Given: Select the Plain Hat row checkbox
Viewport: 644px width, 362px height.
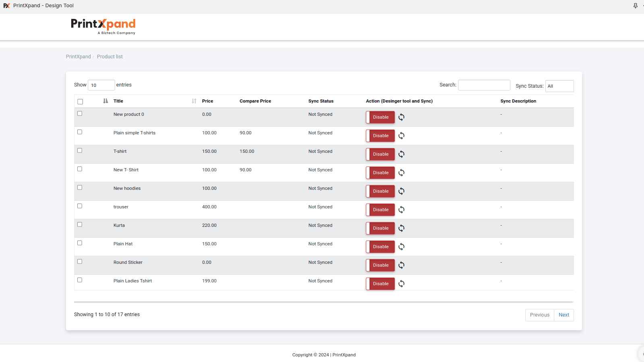Looking at the screenshot, I should 80,243.
